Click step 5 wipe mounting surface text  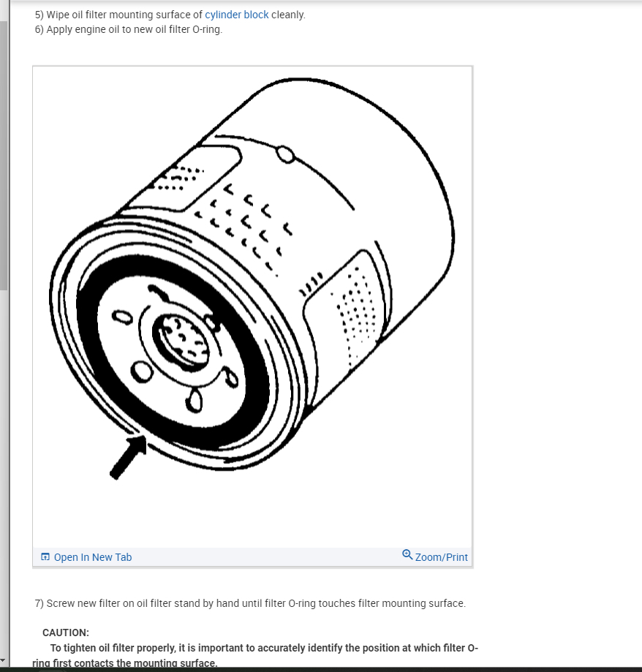170,15
